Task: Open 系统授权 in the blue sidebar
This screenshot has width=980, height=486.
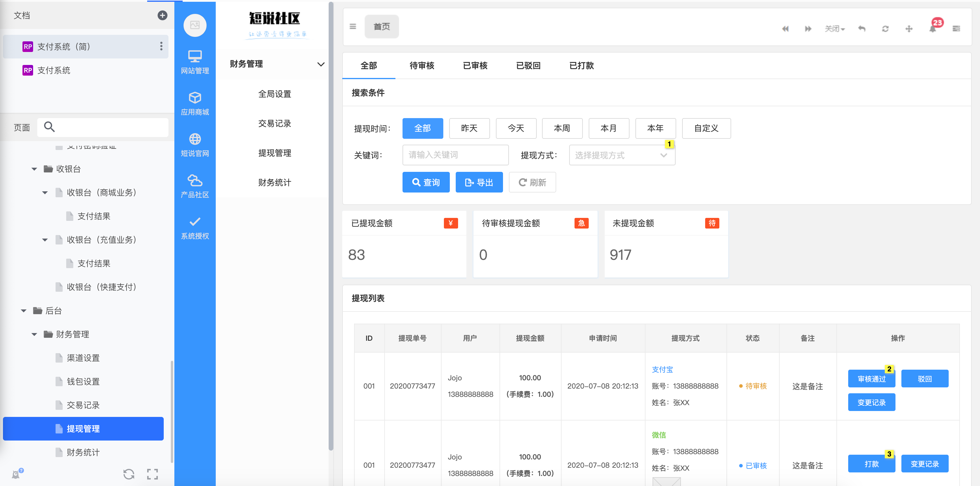Action: tap(195, 228)
